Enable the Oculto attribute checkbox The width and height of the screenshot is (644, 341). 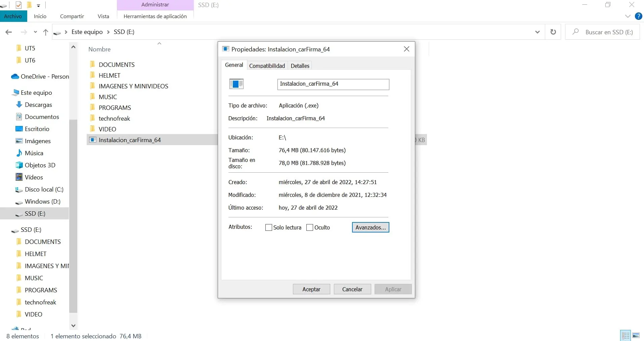point(310,227)
